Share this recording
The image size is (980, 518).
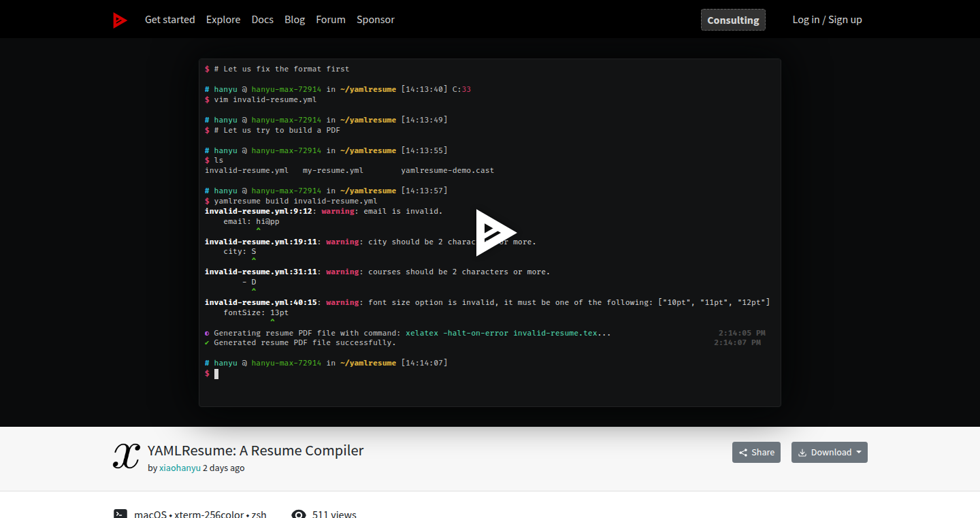pyautogui.click(x=756, y=453)
